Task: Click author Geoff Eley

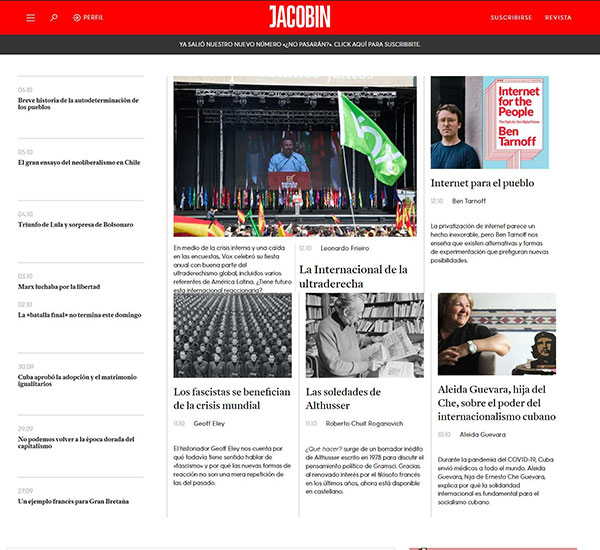Action: coord(209,423)
